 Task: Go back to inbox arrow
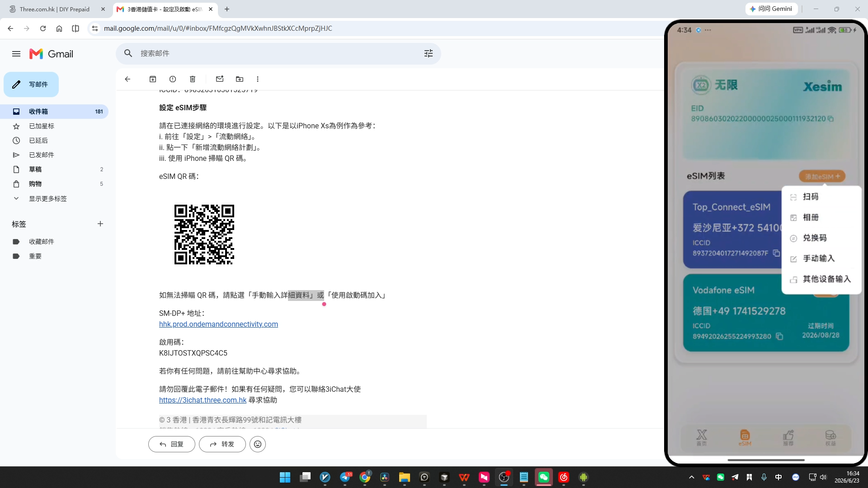coord(127,79)
